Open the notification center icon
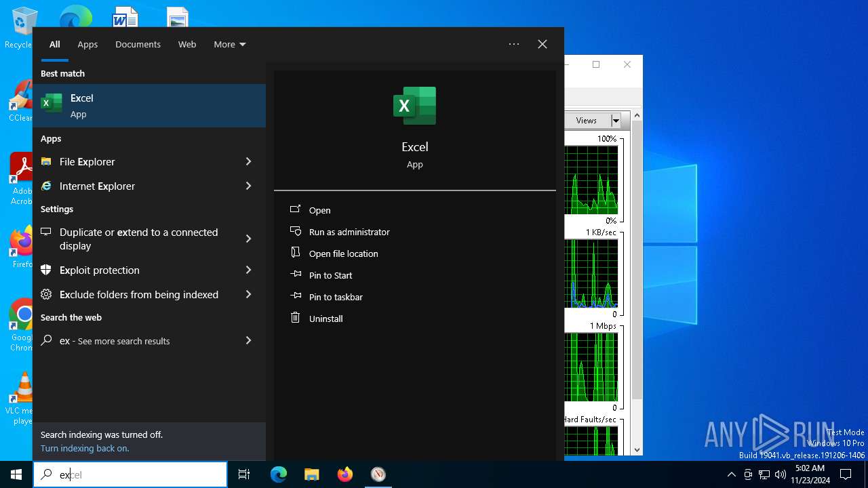The height and width of the screenshot is (488, 868). click(846, 474)
